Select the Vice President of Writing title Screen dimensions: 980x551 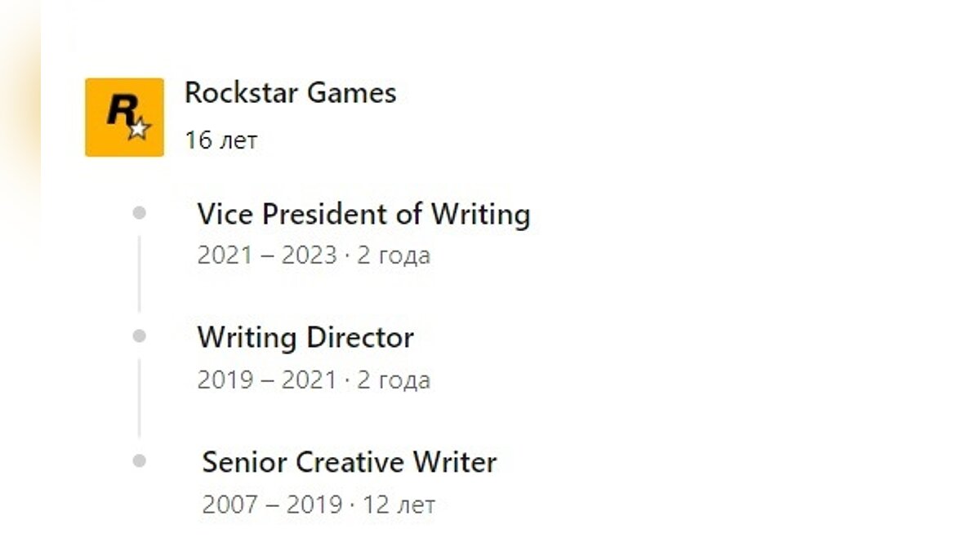363,215
